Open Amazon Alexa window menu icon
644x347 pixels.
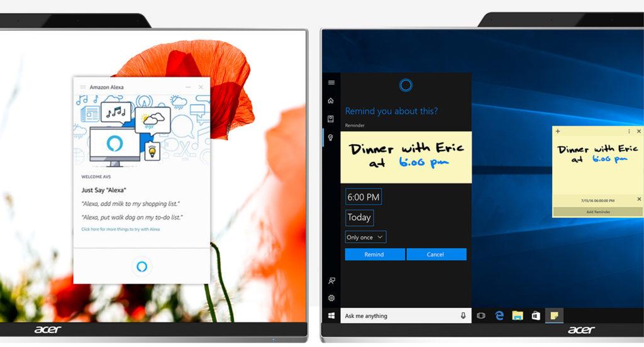[82, 87]
